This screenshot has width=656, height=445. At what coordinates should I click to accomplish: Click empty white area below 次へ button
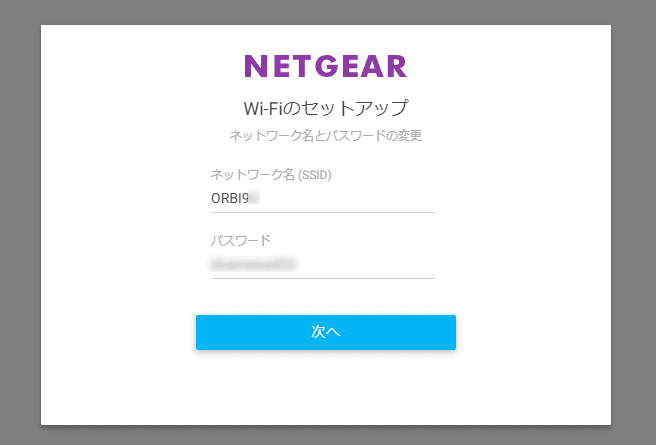[x=325, y=390]
